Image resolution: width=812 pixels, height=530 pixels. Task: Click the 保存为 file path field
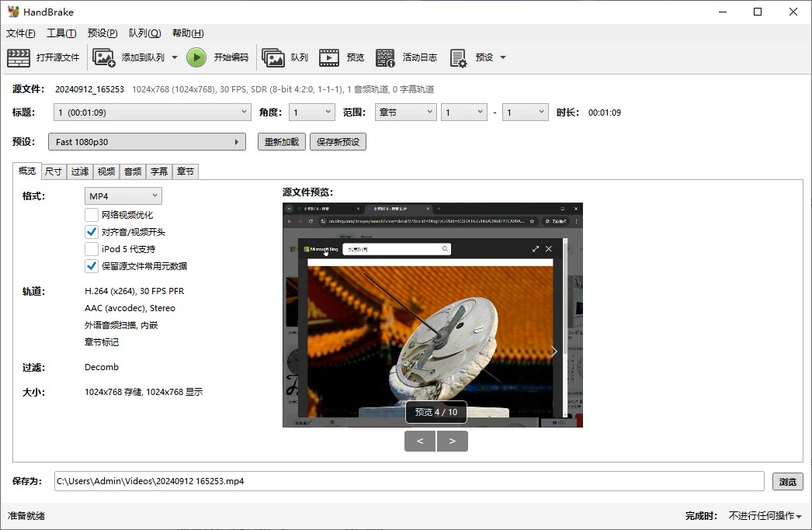coord(408,481)
